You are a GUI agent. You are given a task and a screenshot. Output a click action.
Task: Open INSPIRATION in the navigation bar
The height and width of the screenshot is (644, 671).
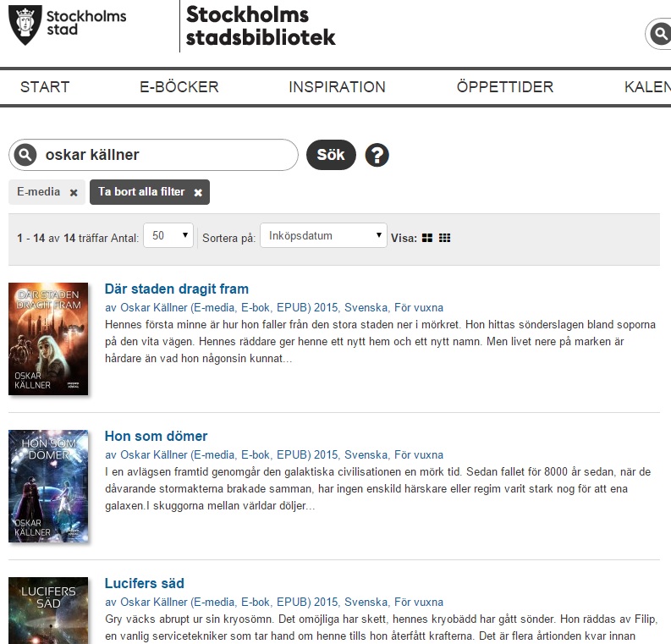(338, 87)
